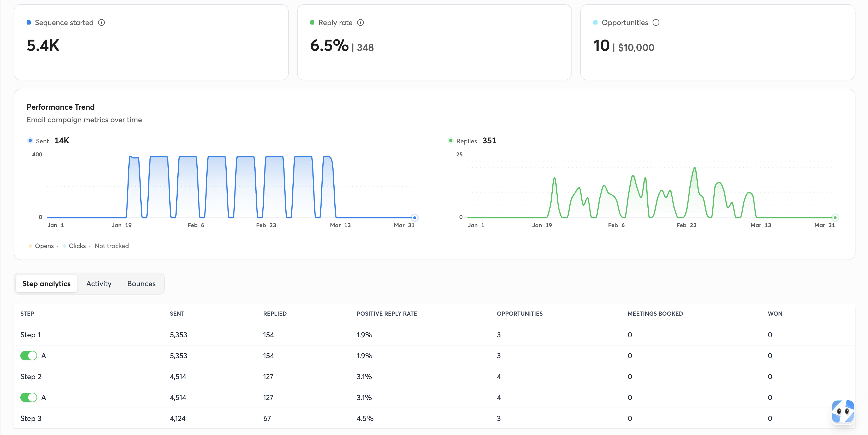The height and width of the screenshot is (435, 868).
Task: Click the Clicks legend item
Action: 74,246
